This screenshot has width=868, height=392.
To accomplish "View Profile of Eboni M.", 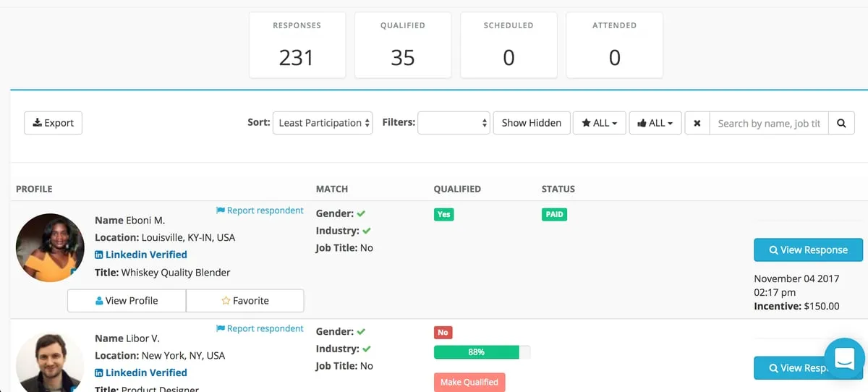I will click(127, 300).
